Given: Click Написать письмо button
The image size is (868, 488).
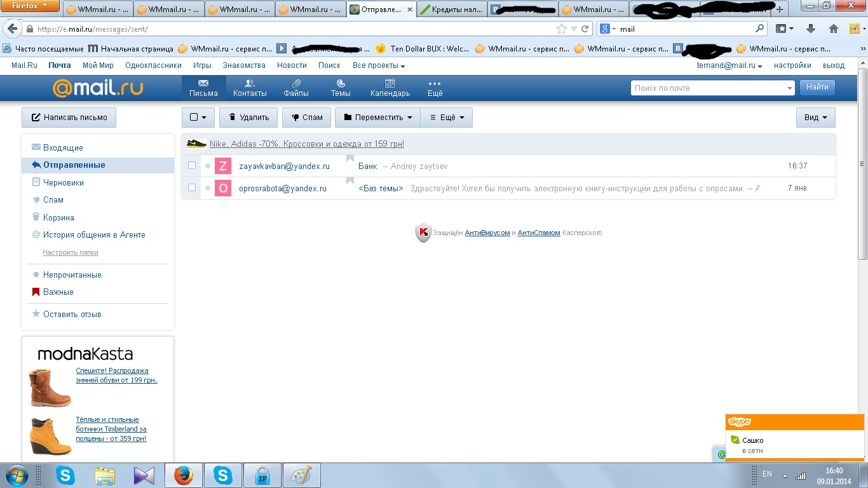Looking at the screenshot, I should (x=69, y=118).
